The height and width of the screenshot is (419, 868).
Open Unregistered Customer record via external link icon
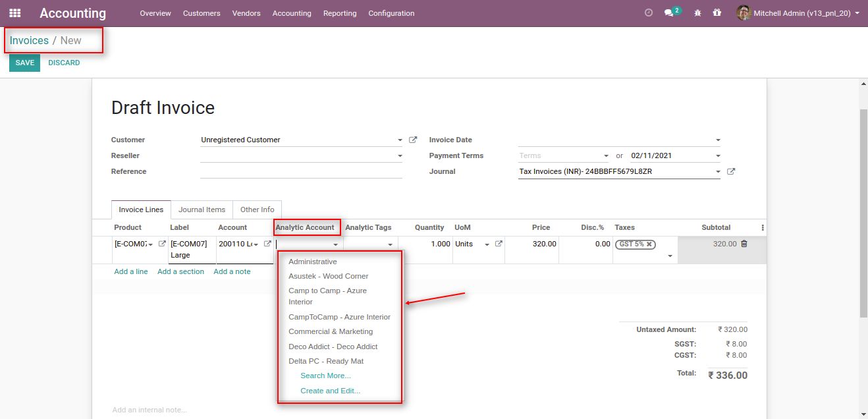413,139
